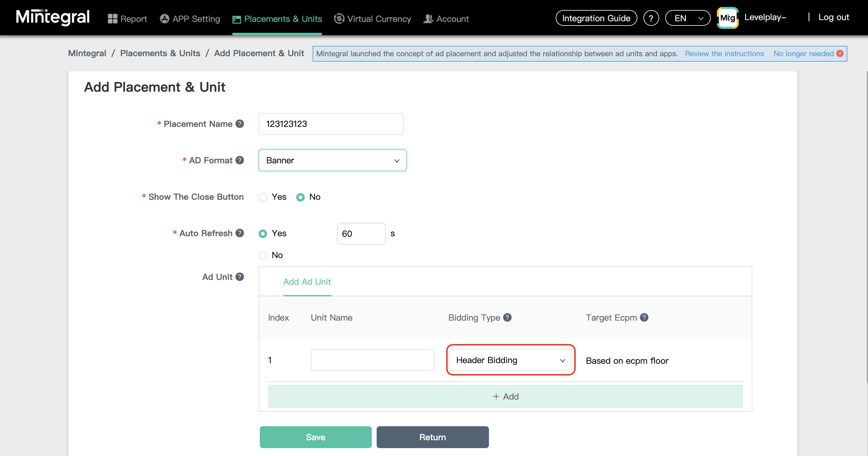Open the AD Format Banner dropdown
Image resolution: width=868 pixels, height=456 pixels.
332,160
